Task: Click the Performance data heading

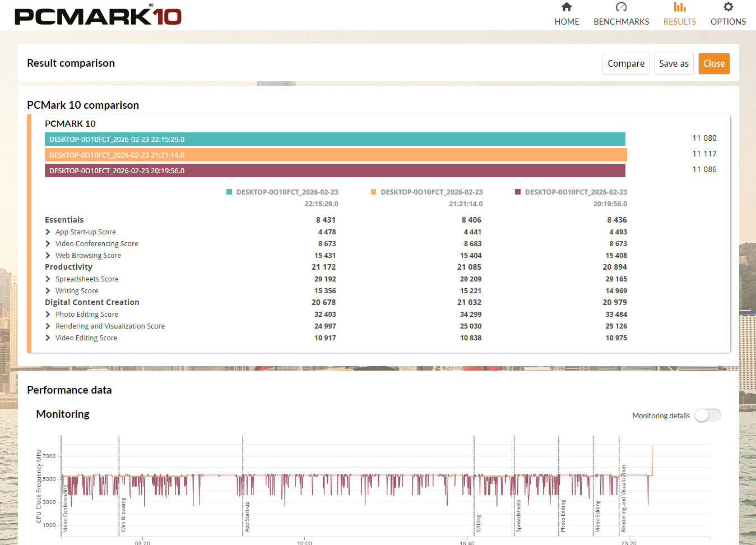Action: tap(69, 390)
